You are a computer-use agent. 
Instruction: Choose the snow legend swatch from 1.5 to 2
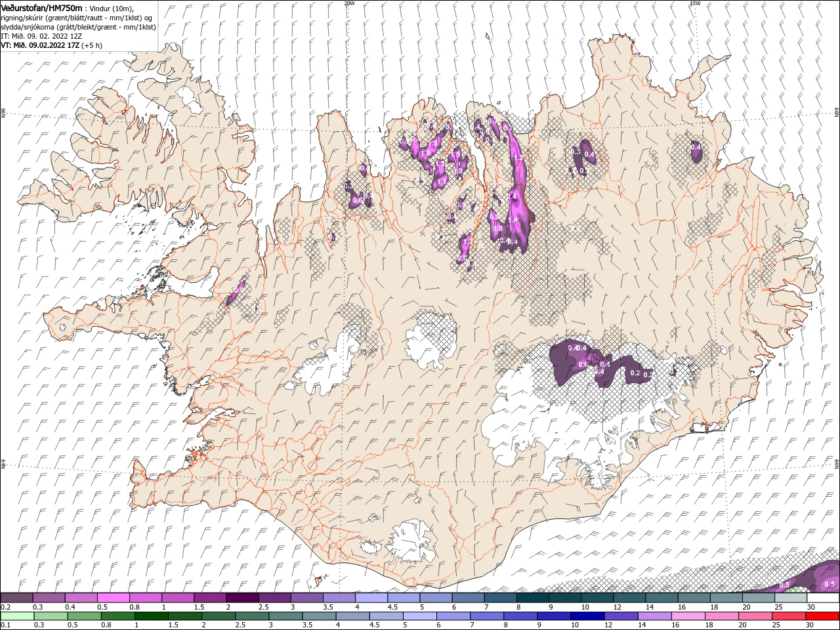coord(210,598)
